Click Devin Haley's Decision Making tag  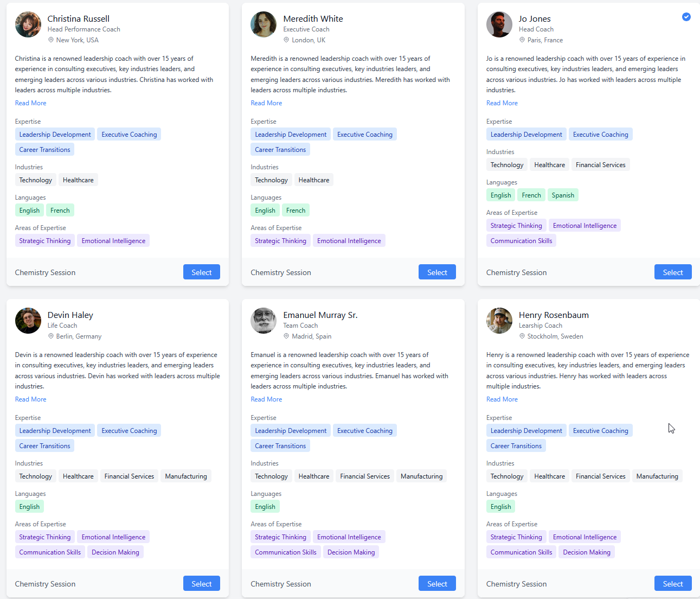pos(115,552)
